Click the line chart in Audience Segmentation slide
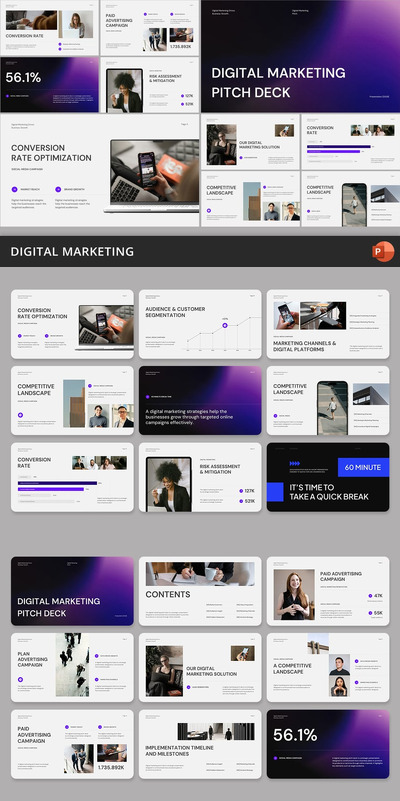This screenshot has width=400, height=801. [x=223, y=333]
